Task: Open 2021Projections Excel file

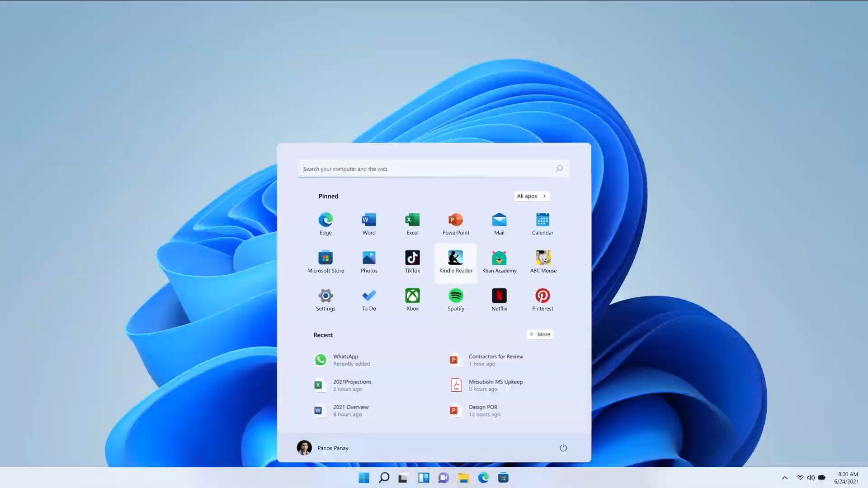Action: 352,385
